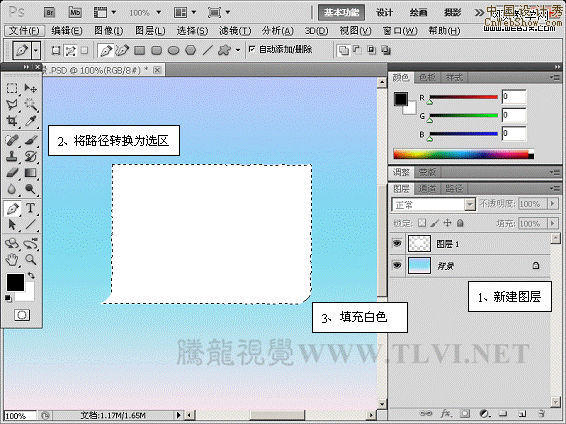Select the 3D Rotate tool
The image size is (566, 424).
coord(12,244)
